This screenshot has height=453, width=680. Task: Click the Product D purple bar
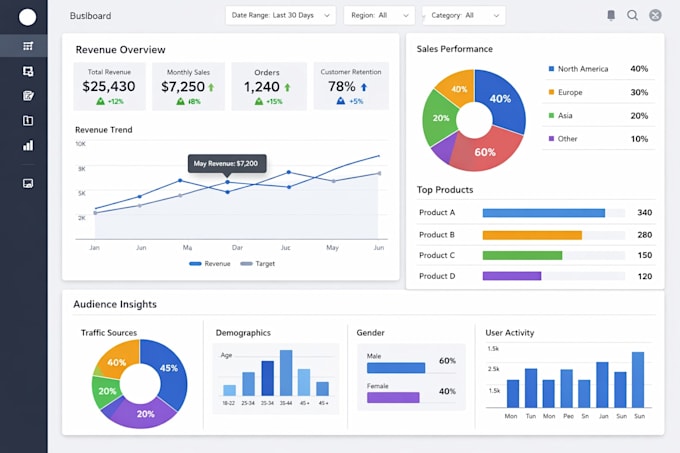click(x=512, y=276)
